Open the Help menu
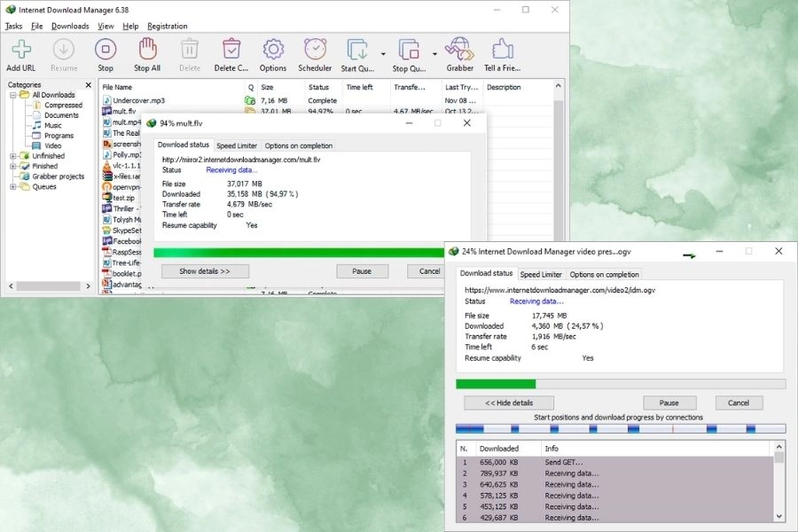Screen dimensions: 798x532 coord(130,26)
